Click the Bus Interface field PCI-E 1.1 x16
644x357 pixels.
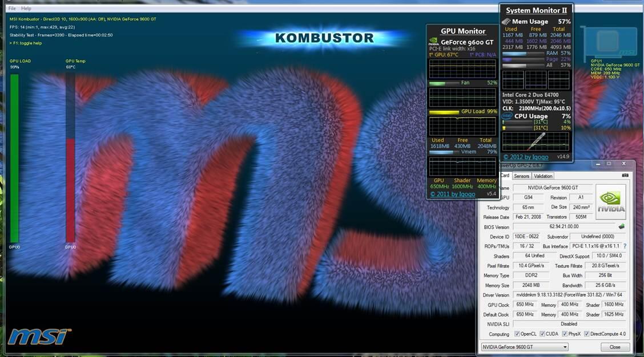click(595, 246)
